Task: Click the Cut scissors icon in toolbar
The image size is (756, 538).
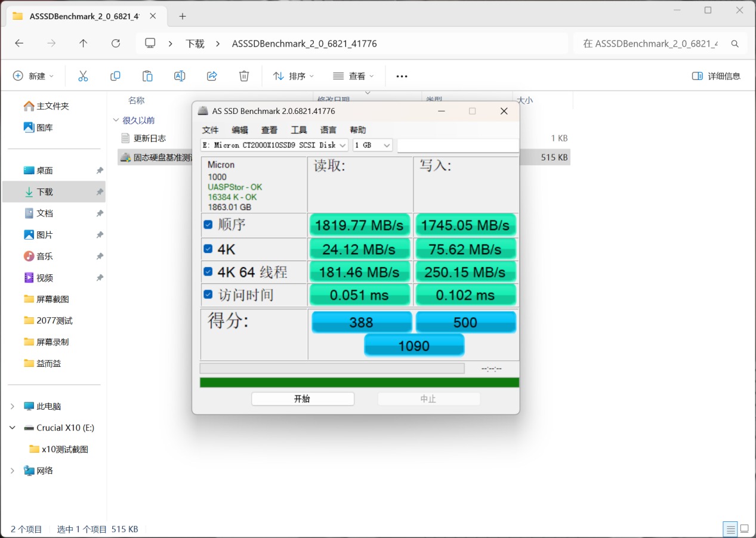Action: coord(83,76)
